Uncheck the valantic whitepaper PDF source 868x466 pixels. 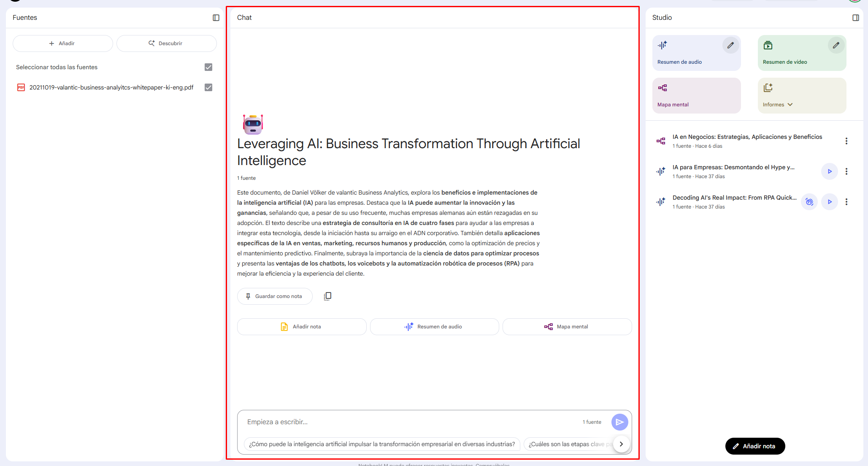(x=208, y=87)
